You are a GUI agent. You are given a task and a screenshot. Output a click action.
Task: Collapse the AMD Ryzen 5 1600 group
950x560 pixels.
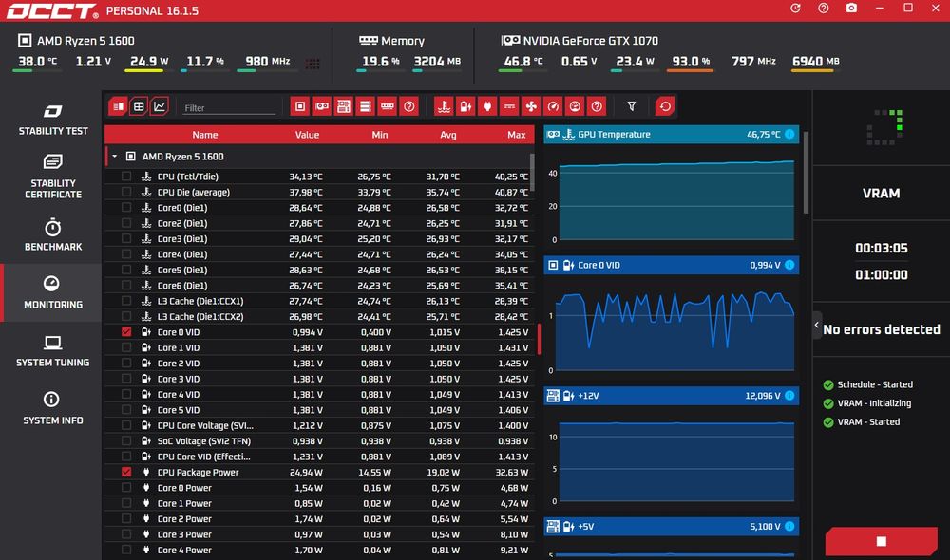tap(115, 157)
